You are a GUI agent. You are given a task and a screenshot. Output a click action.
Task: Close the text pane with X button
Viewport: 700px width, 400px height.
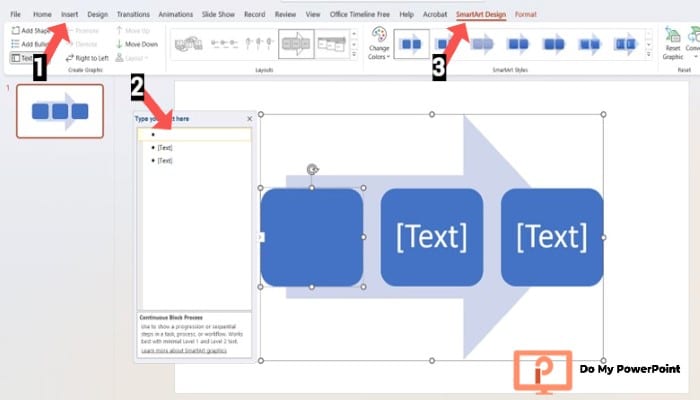click(250, 119)
